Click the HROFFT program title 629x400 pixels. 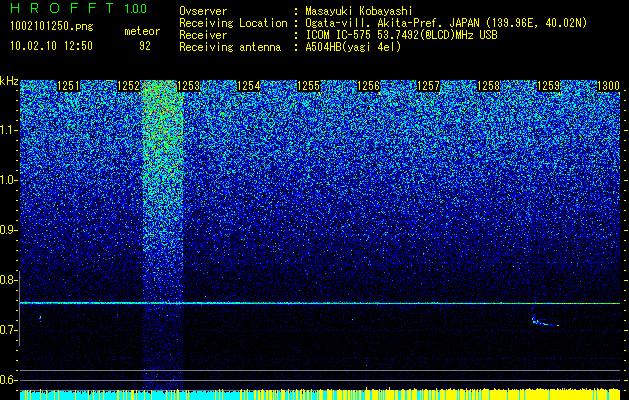(x=62, y=8)
